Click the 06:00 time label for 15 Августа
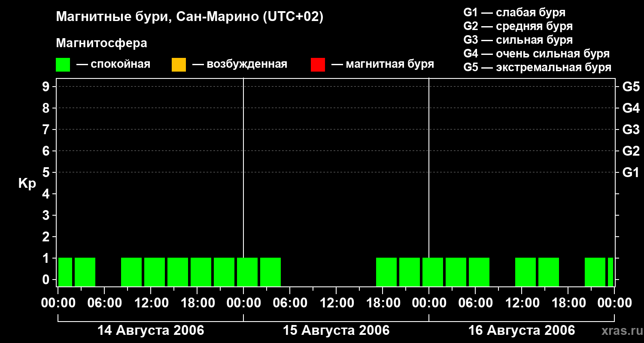The width and height of the screenshot is (644, 343). (290, 303)
